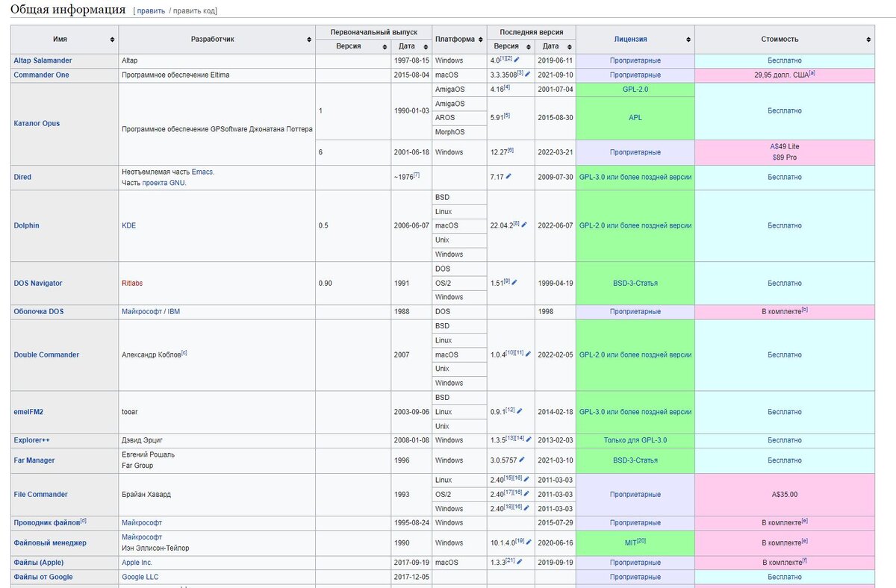Image resolution: width=896 pixels, height=588 pixels.
Task: Open the Altap Salamander article link
Action: coord(43,60)
